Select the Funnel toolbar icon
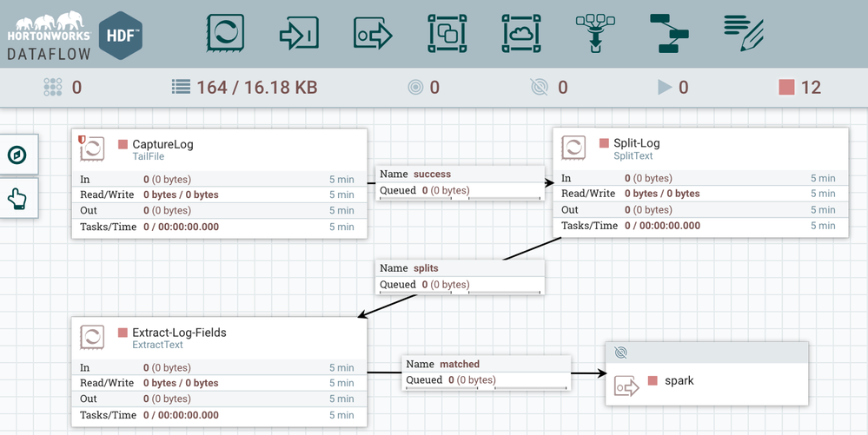The height and width of the screenshot is (435, 868). tap(595, 33)
